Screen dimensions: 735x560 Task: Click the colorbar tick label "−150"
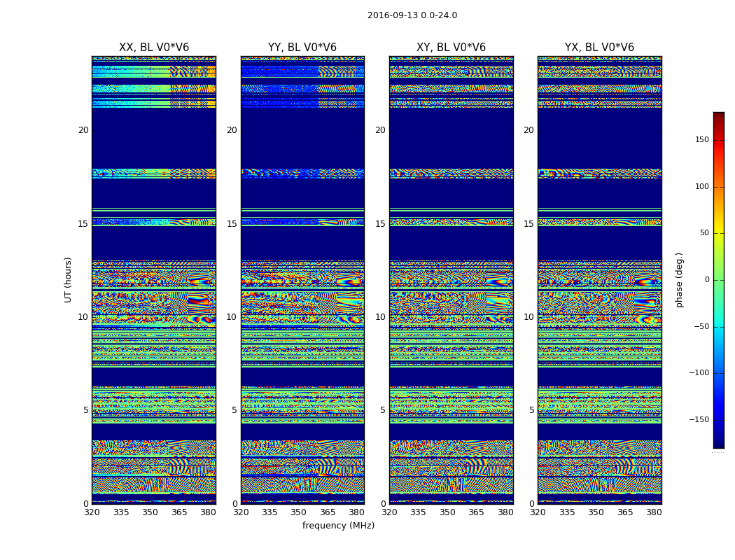tap(699, 419)
